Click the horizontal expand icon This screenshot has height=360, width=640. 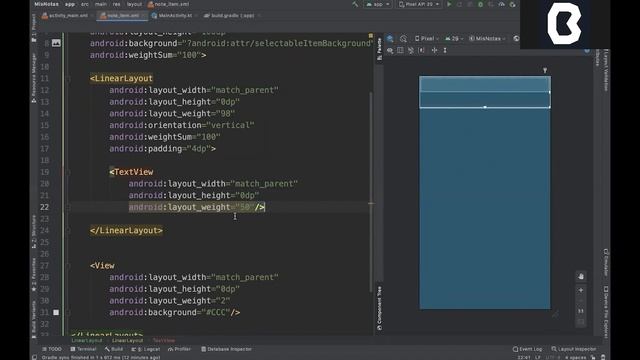coord(434,50)
